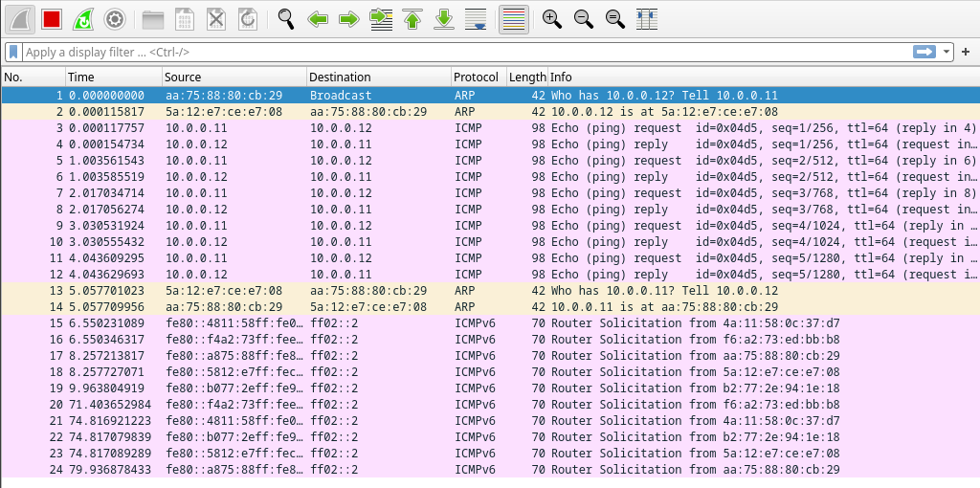
Task: Reset text to normal size
Action: pyautogui.click(x=615, y=19)
